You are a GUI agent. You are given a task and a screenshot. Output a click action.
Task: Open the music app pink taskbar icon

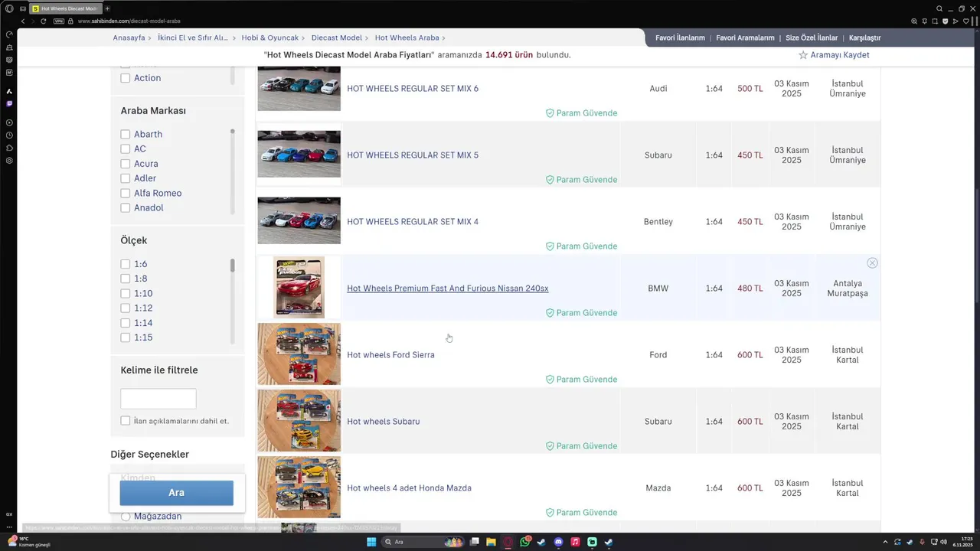point(575,542)
